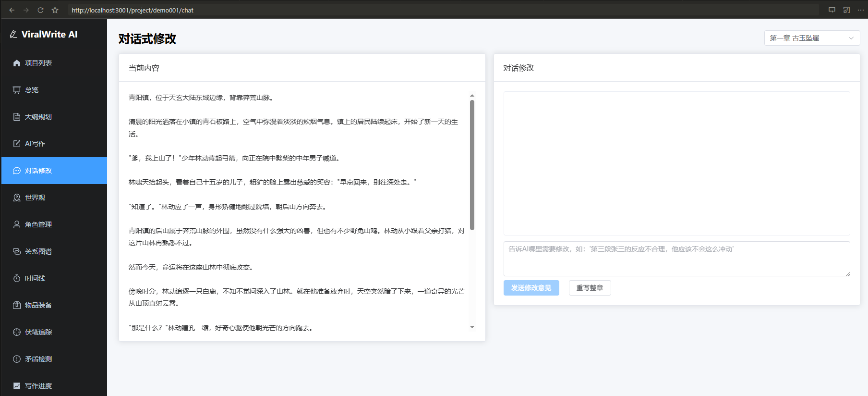Click the bag icon beside 物品装备
This screenshot has height=396, width=868.
[x=17, y=305]
